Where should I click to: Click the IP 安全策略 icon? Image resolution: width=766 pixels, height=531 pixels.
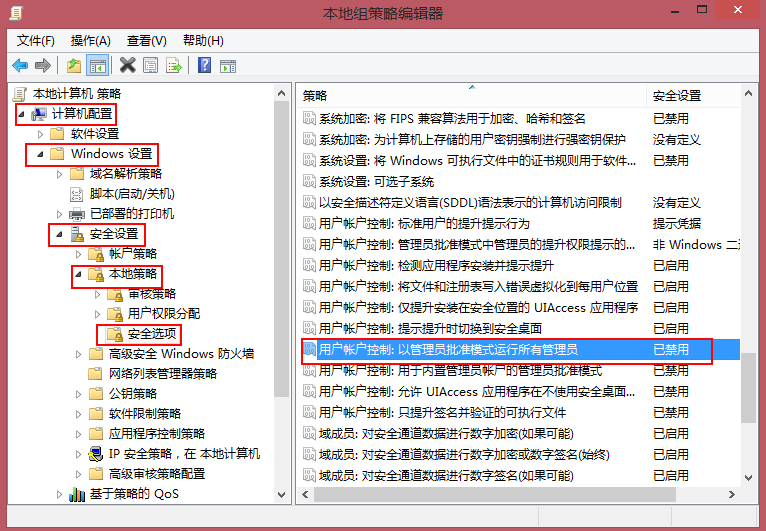coord(96,454)
